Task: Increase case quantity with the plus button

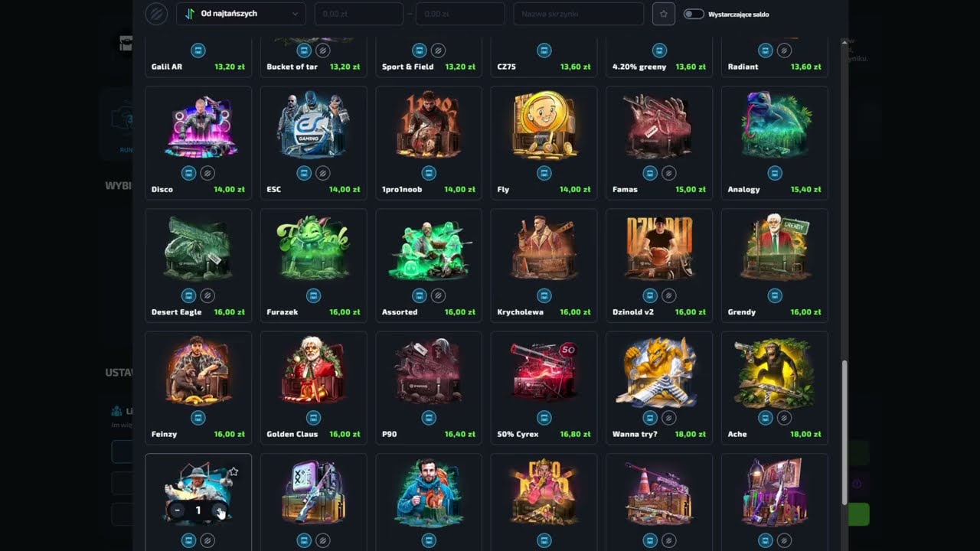Action: point(219,510)
